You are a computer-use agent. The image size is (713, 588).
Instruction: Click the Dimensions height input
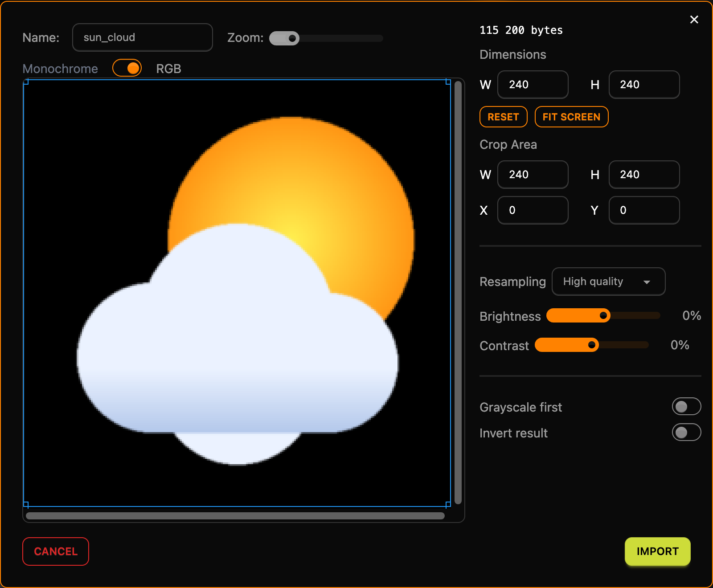tap(644, 85)
